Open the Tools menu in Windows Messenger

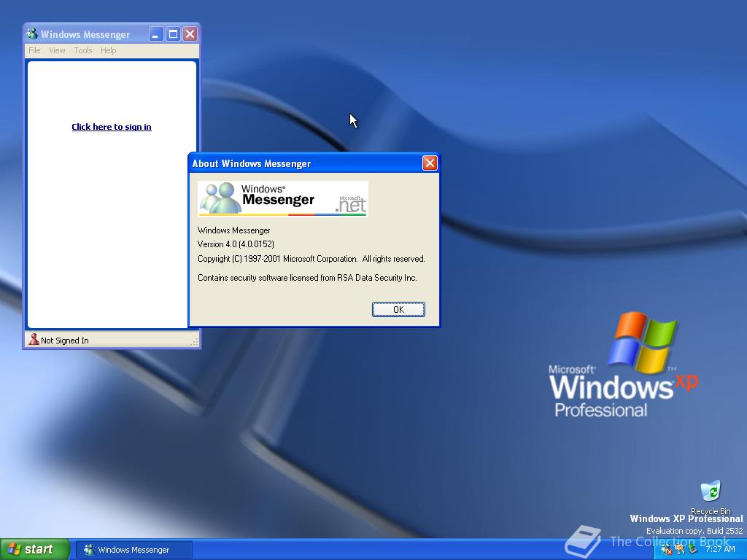click(83, 50)
